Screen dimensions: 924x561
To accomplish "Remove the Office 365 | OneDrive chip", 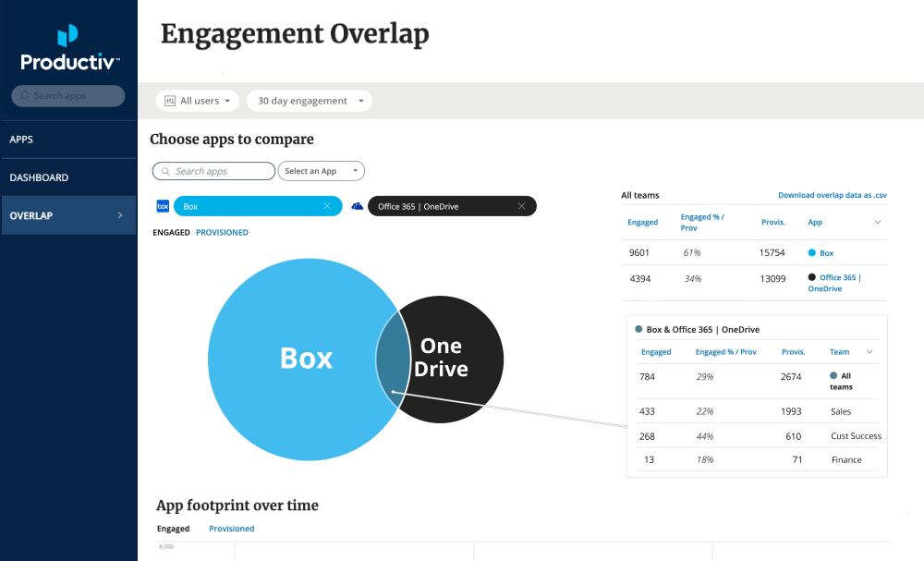I will tap(521, 206).
